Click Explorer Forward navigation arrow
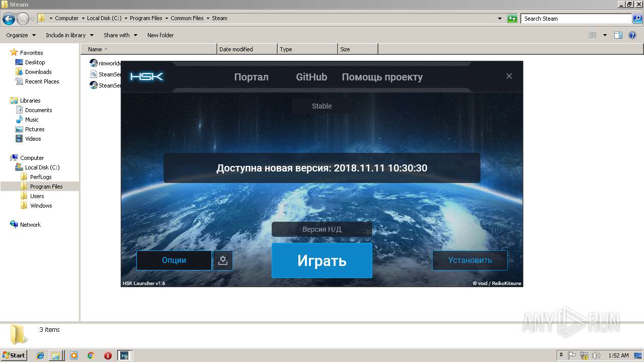The height and width of the screenshot is (362, 644). coord(23,19)
